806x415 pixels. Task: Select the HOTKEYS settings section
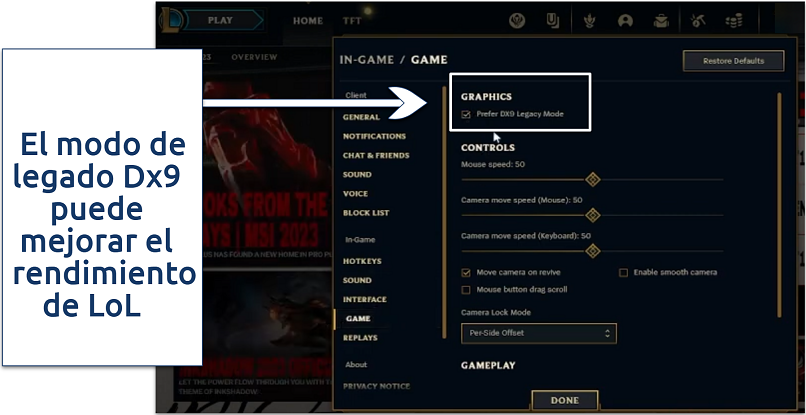point(362,261)
